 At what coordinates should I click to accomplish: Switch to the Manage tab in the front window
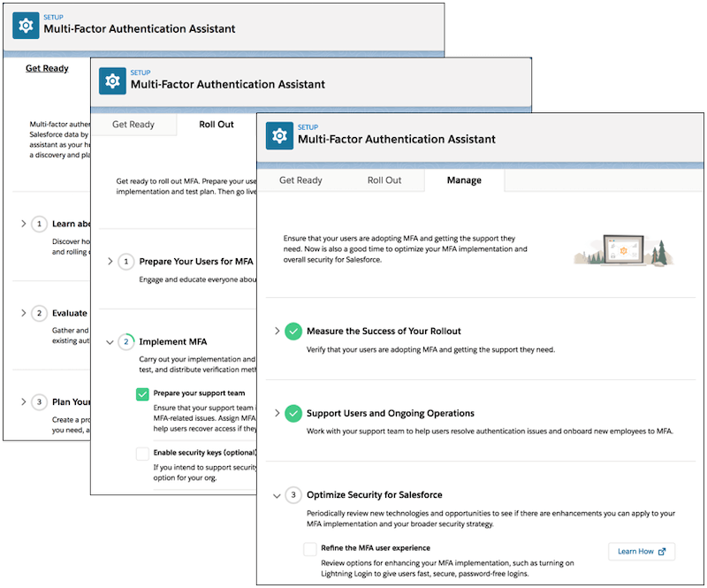pyautogui.click(x=464, y=180)
